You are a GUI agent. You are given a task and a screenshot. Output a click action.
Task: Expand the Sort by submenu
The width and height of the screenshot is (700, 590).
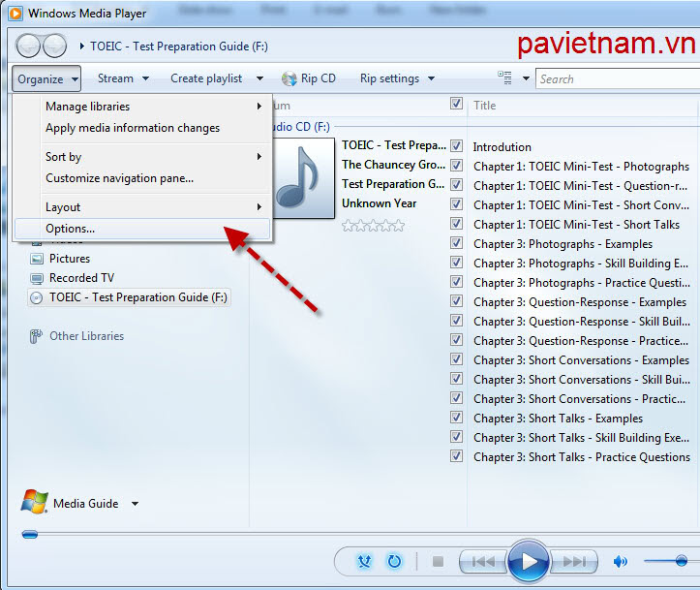(x=259, y=157)
